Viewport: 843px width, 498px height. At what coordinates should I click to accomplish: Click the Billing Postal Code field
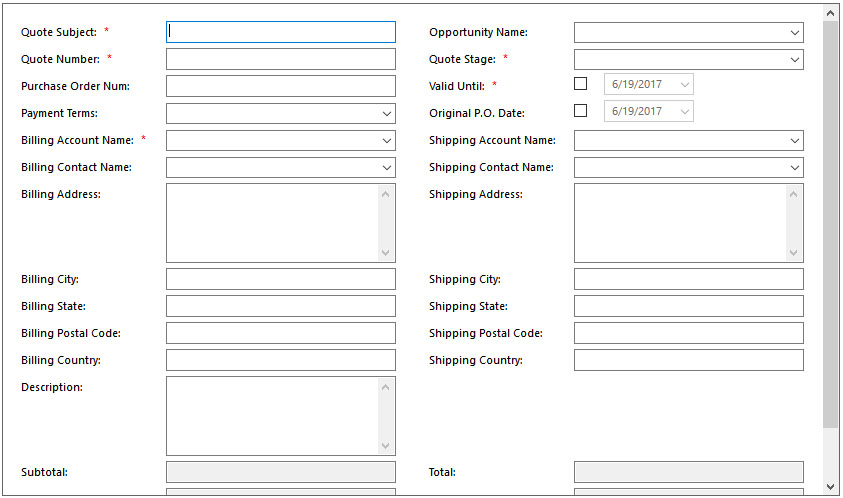point(280,333)
